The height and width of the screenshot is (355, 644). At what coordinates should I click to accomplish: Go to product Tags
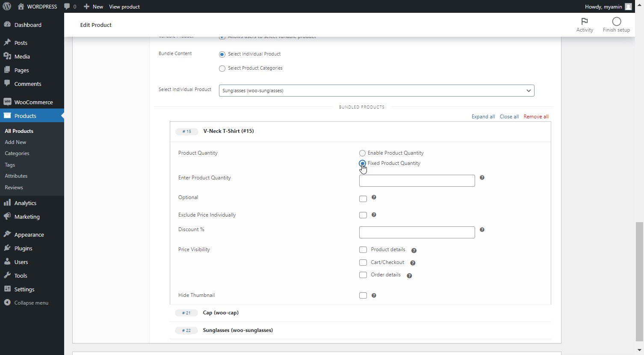(10, 165)
